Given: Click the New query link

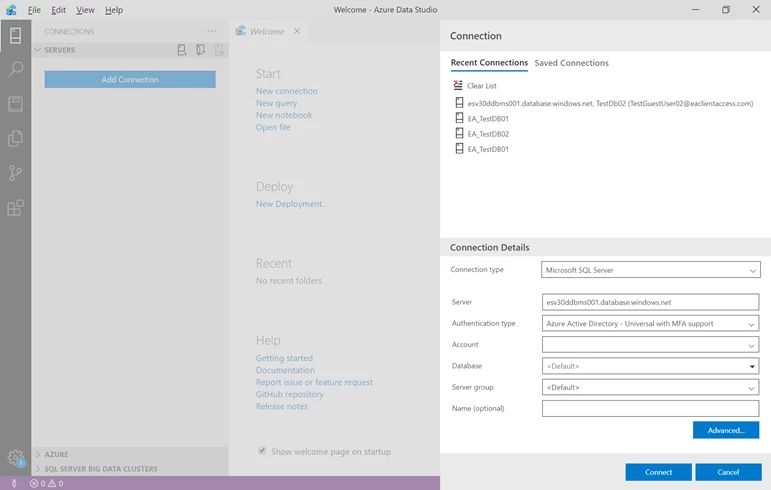Looking at the screenshot, I should pos(276,103).
